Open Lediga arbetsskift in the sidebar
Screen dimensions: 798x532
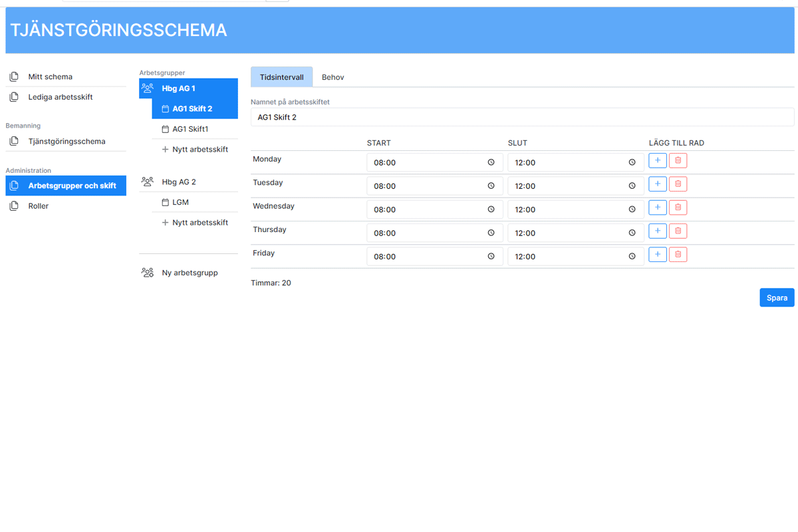point(66,97)
